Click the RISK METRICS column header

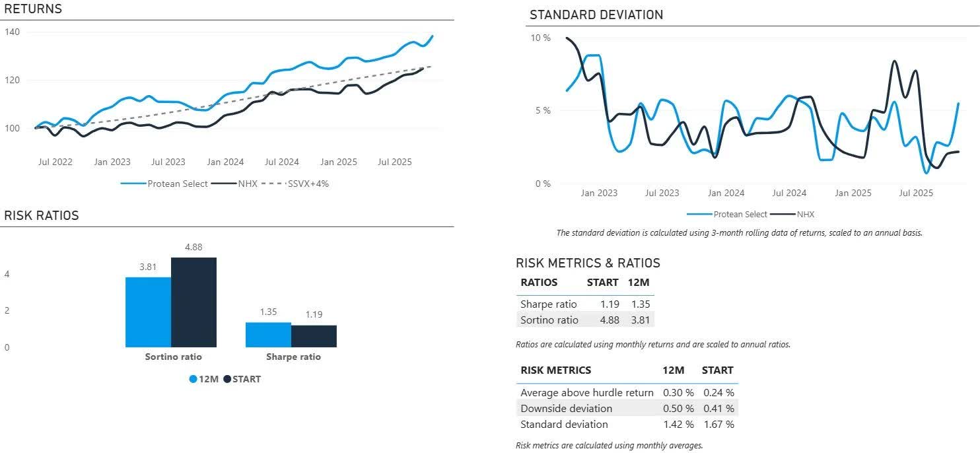pyautogui.click(x=555, y=370)
